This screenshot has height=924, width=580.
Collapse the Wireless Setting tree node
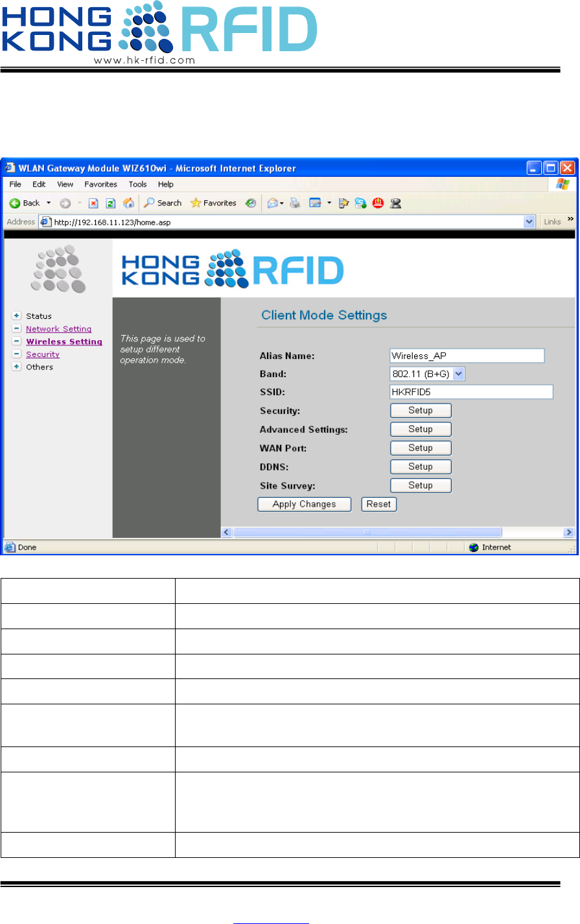tap(17, 341)
